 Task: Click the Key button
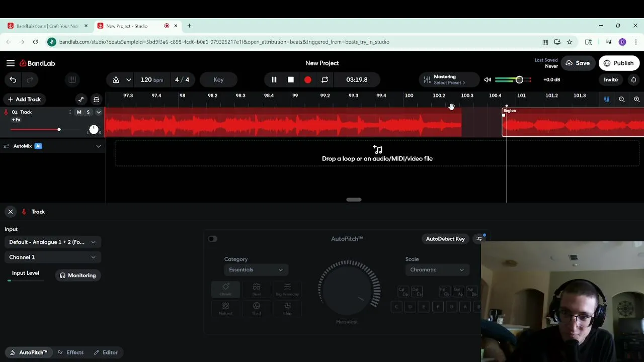[218, 79]
